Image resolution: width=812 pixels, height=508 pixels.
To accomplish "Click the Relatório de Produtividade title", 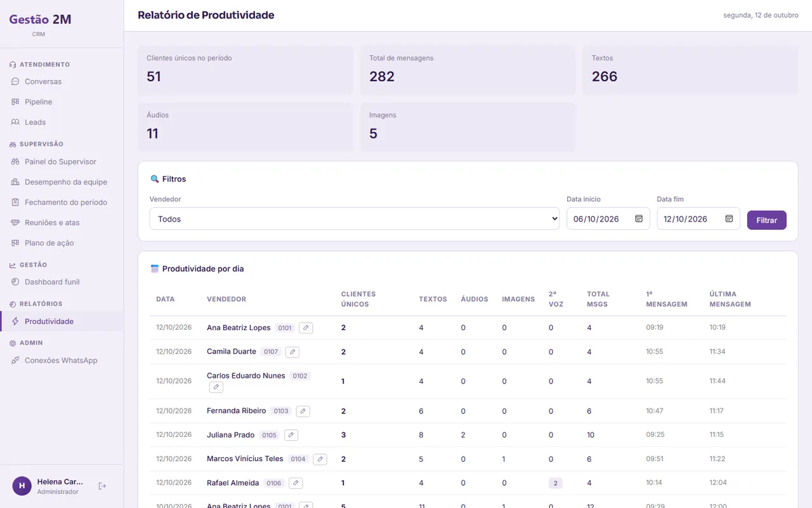I will click(x=206, y=15).
